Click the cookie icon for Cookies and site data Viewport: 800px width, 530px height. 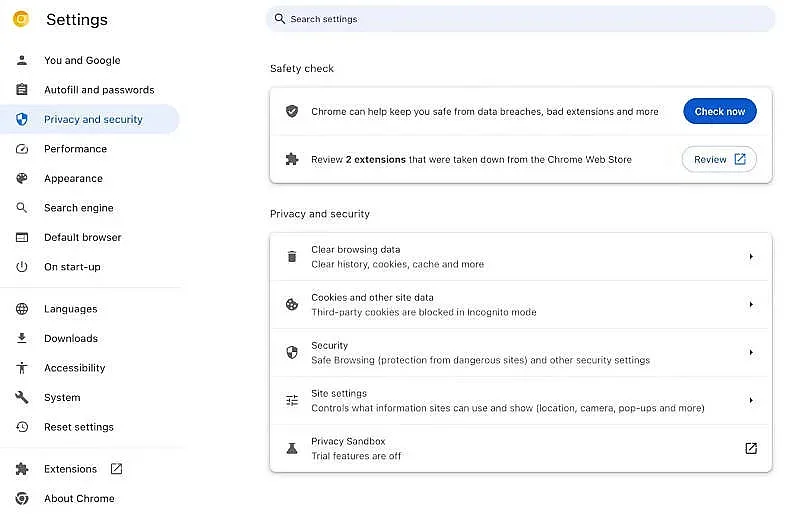pos(292,305)
